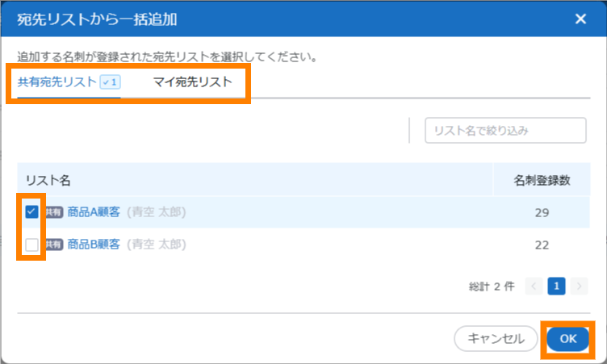Go to previous page with left chevron
This screenshot has height=364, width=607.
(x=534, y=286)
